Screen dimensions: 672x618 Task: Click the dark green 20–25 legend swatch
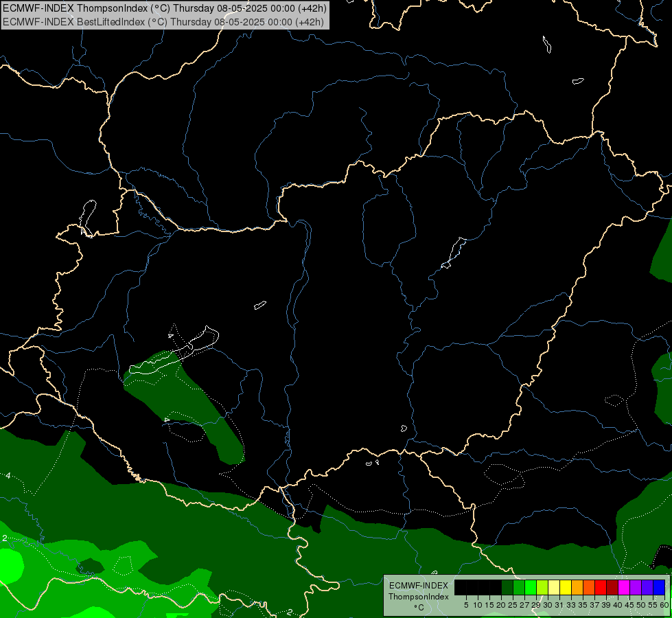tap(507, 587)
